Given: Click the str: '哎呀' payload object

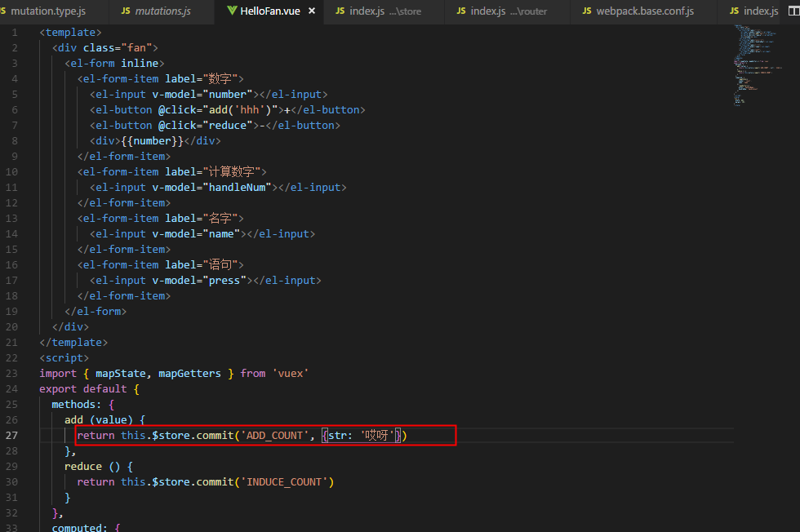Looking at the screenshot, I should (361, 436).
